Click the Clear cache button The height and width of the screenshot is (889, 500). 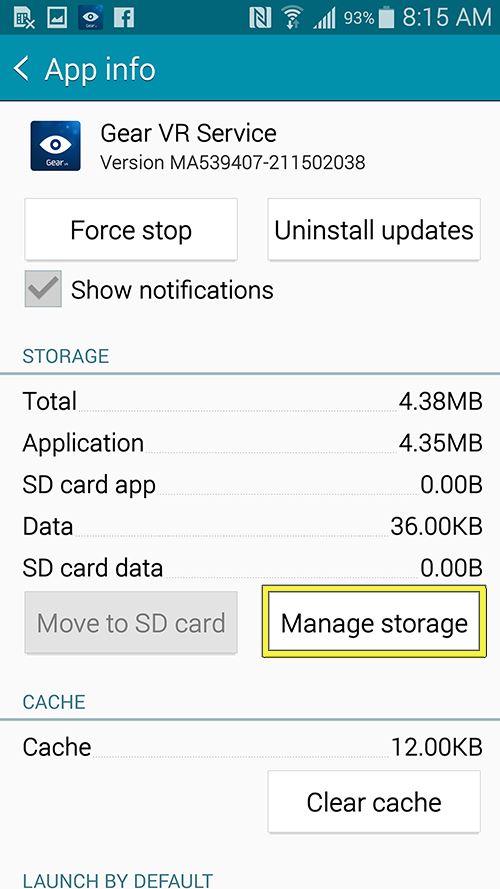(374, 801)
